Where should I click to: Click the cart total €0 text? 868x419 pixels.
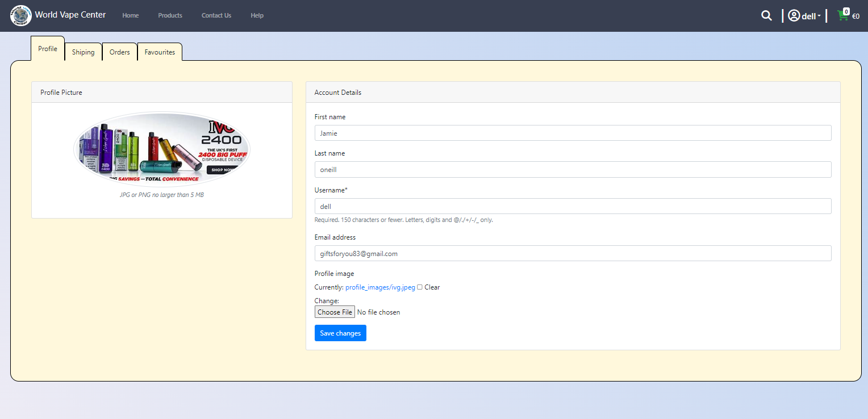point(856,16)
